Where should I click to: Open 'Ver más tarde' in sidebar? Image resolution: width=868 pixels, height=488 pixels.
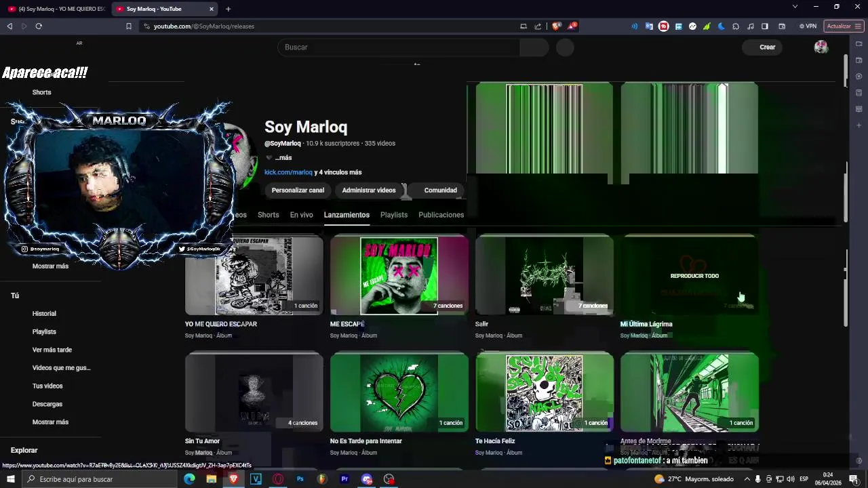point(52,350)
